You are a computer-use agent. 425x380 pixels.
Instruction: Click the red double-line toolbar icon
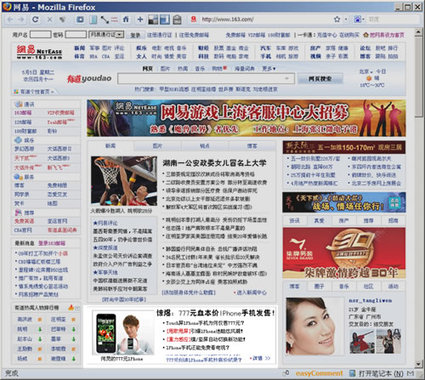pyautogui.click(x=114, y=20)
